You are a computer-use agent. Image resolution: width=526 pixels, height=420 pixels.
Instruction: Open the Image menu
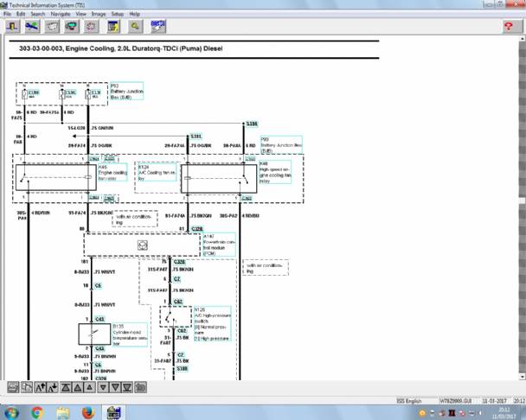click(98, 14)
